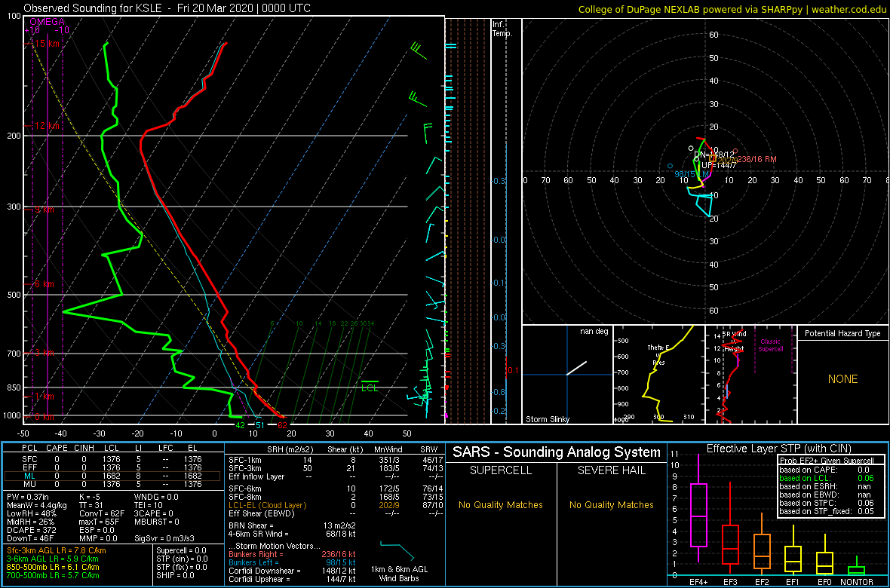Click the 'SEVERE HAIL' analog column header

[612, 470]
